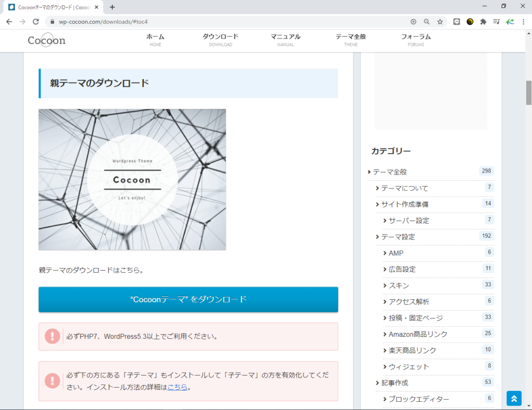532x410 pixels.
Task: Open the 記事作成 category
Action: pos(395,383)
